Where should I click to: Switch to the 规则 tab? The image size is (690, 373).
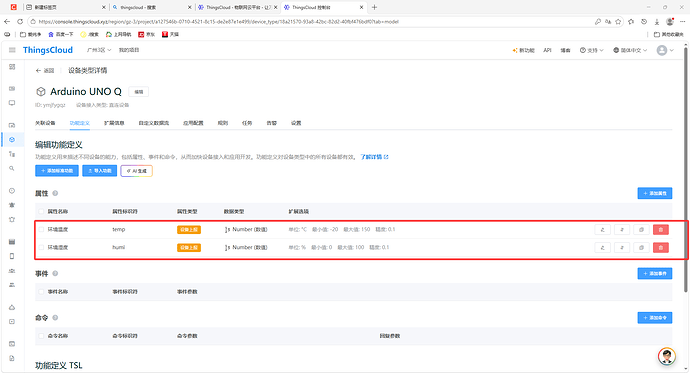click(x=223, y=123)
